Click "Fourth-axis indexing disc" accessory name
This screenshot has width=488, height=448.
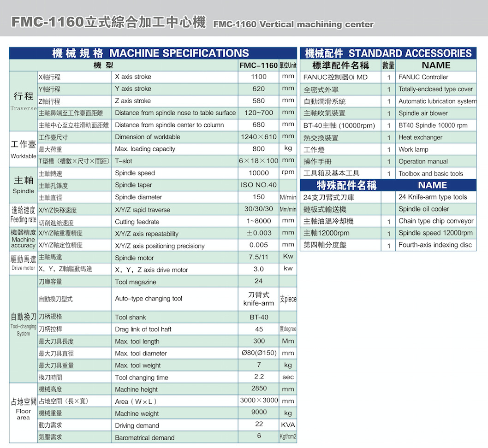tap(435, 245)
